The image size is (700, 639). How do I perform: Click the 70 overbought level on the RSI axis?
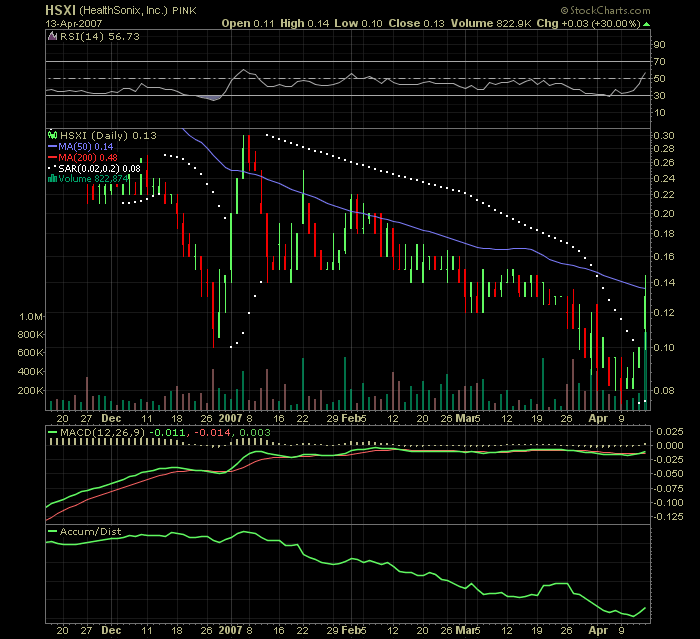tap(659, 62)
